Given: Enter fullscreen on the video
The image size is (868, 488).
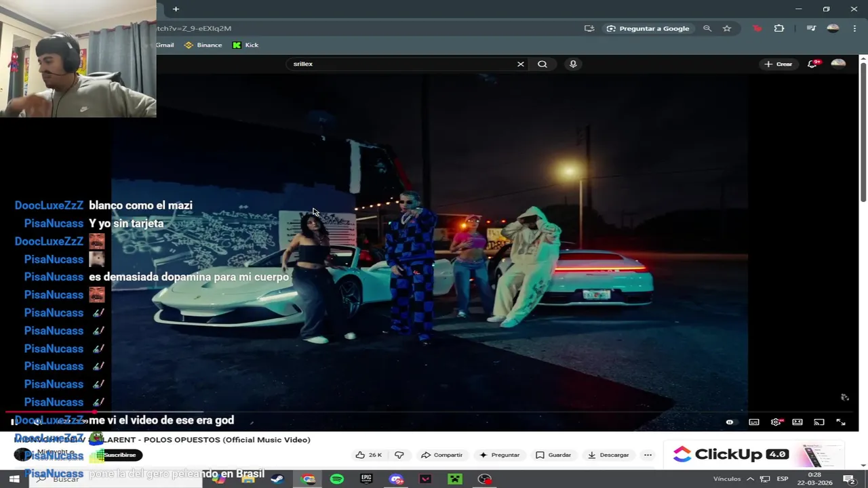Looking at the screenshot, I should [x=841, y=422].
